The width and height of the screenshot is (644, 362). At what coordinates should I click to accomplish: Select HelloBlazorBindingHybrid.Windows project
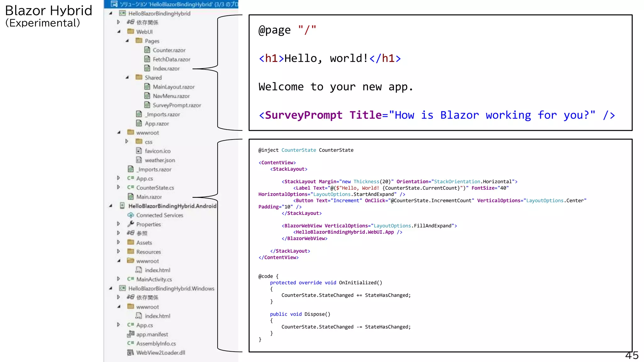click(x=171, y=288)
